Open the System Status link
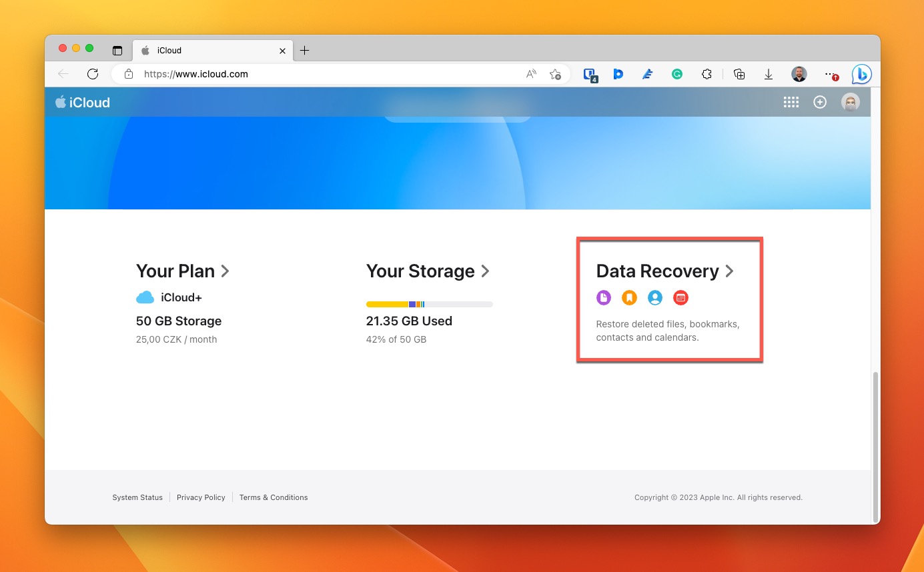The image size is (924, 572). pyautogui.click(x=137, y=497)
